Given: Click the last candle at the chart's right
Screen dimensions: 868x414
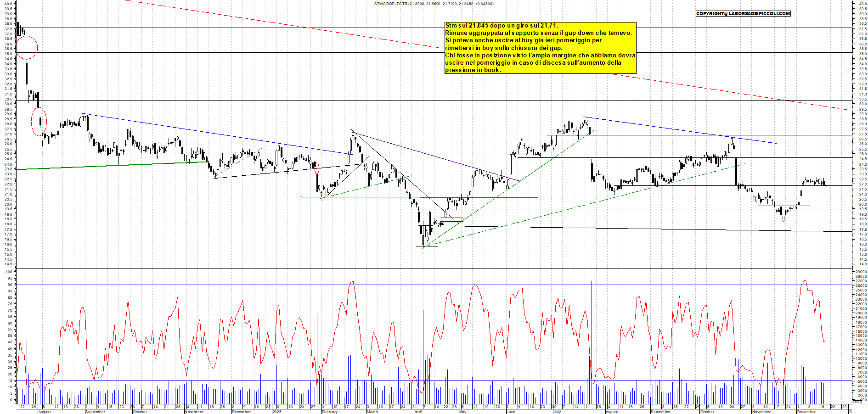Looking at the screenshot, I should pos(825,185).
